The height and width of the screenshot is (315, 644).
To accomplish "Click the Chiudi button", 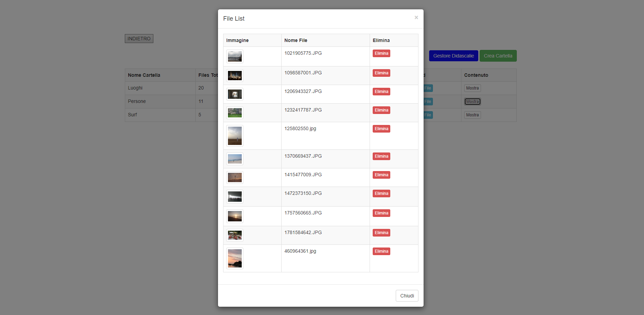I will click(x=407, y=296).
